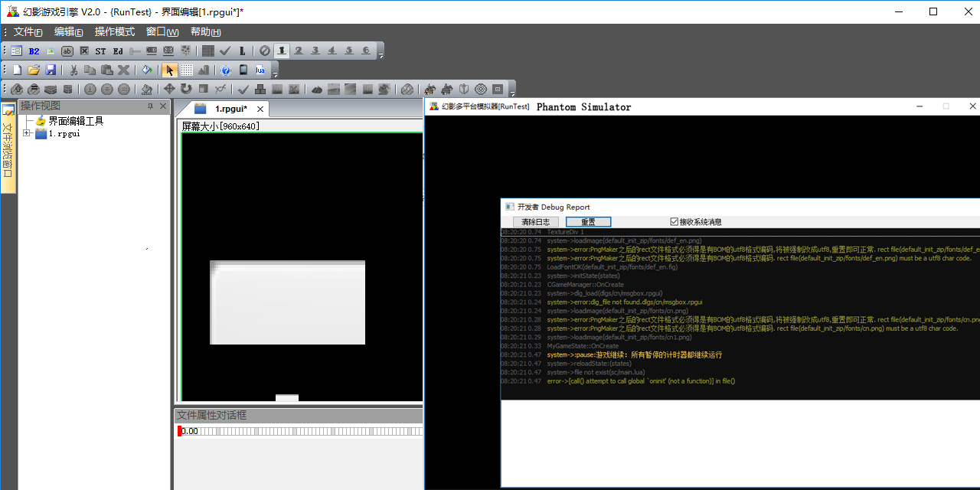Click the ab text label icon
This screenshot has width=980, height=490.
tap(67, 51)
